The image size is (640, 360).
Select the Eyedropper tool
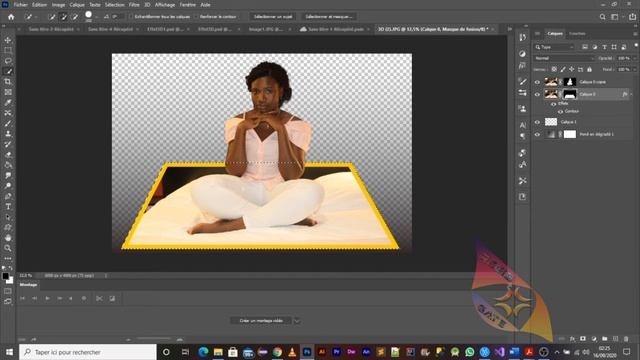8,102
